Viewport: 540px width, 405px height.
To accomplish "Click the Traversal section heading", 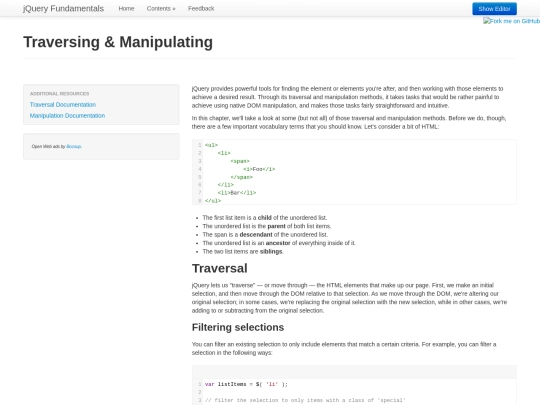I will [x=219, y=268].
